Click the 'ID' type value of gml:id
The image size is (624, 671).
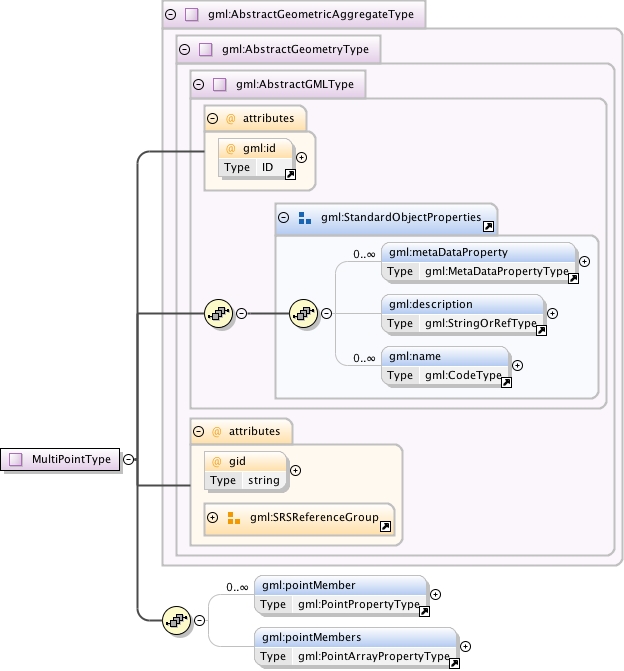[x=267, y=168]
